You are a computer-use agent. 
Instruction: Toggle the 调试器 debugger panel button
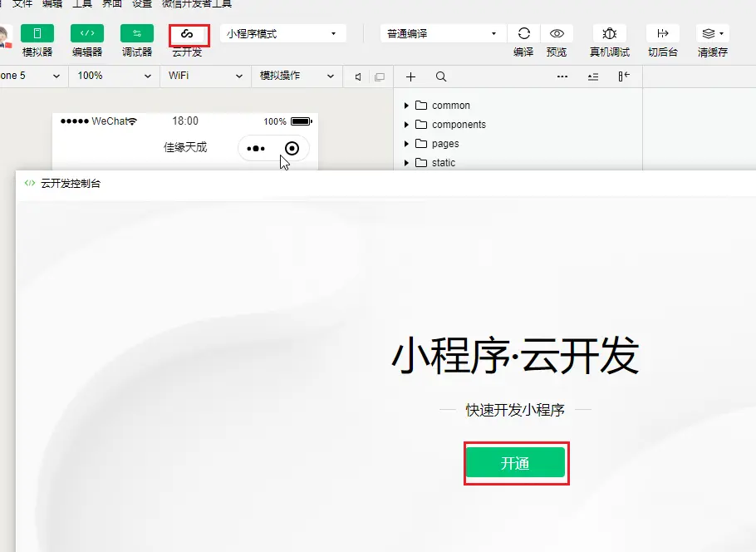[137, 33]
